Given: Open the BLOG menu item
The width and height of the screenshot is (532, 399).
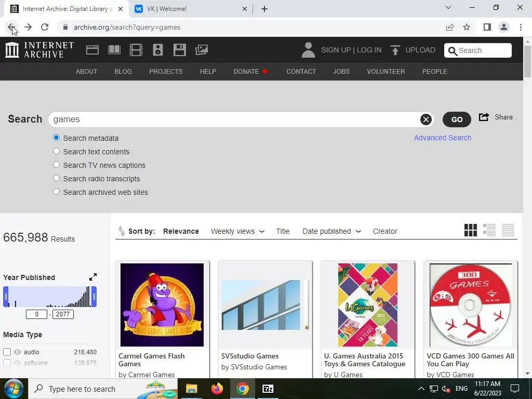Looking at the screenshot, I should pyautogui.click(x=123, y=72).
